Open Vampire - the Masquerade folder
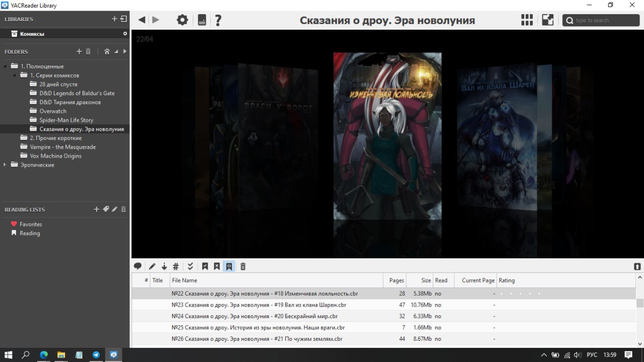The height and width of the screenshot is (362, 644). (63, 147)
